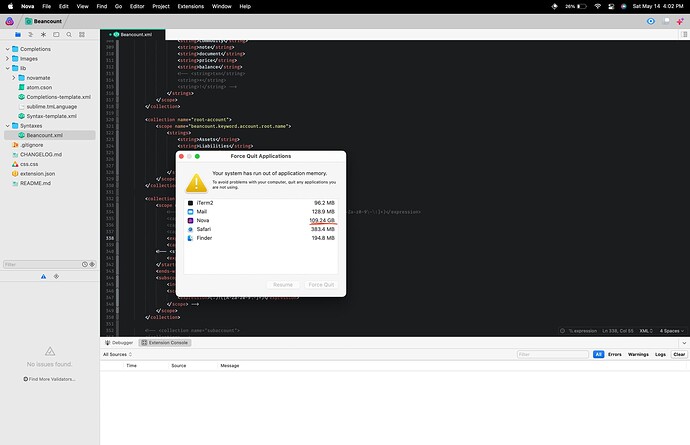This screenshot has height=445, width=690.
Task: Show only Warnings in the console
Action: coord(638,354)
